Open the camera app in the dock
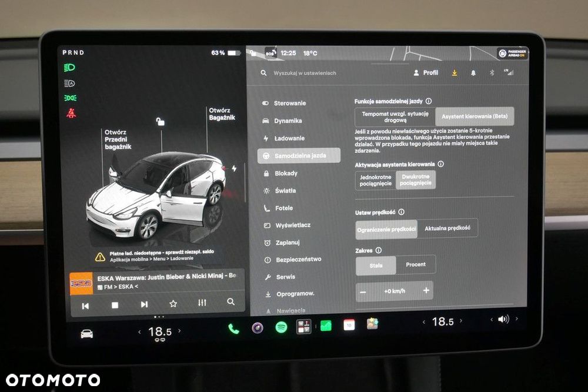The image size is (588, 392). [258, 328]
